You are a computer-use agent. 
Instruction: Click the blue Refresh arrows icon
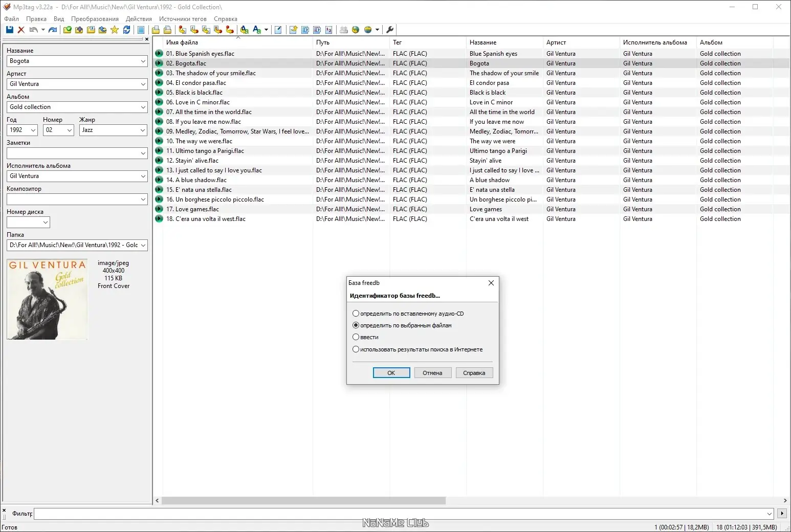click(126, 30)
